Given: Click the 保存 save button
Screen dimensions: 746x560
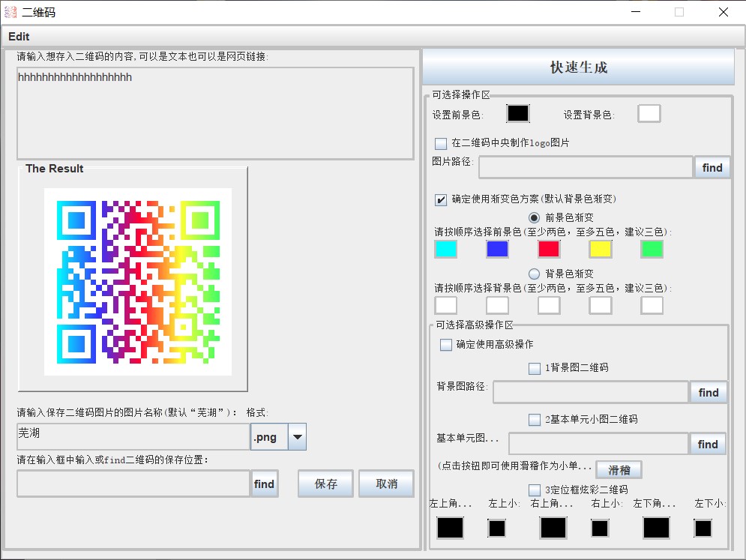Looking at the screenshot, I should click(325, 484).
